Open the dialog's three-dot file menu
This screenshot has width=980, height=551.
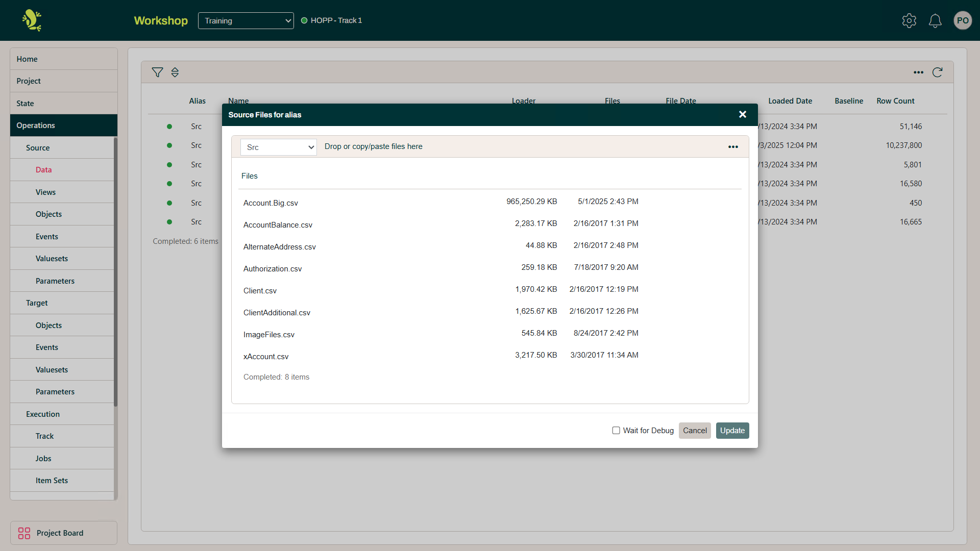(733, 147)
